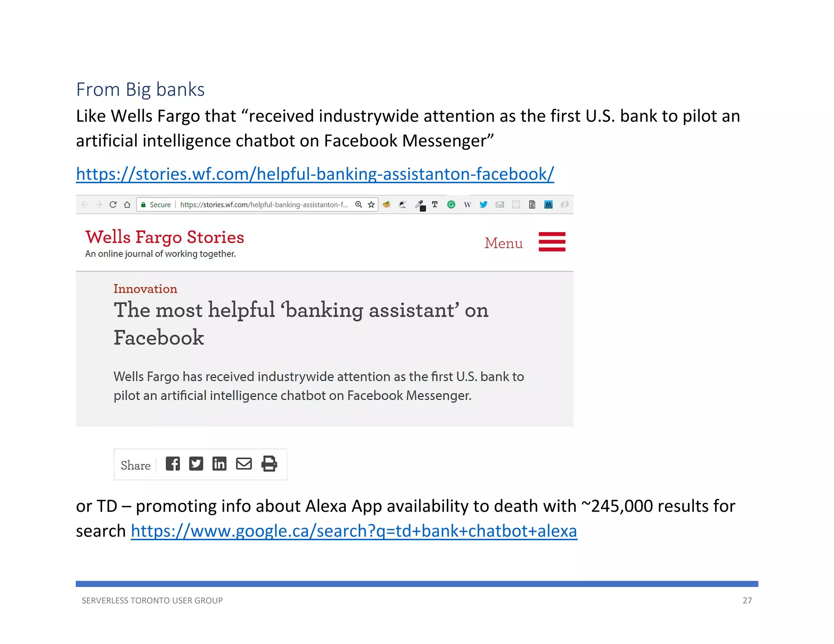Click the Twitter bird extension icon
The image size is (834, 644).
(x=483, y=204)
